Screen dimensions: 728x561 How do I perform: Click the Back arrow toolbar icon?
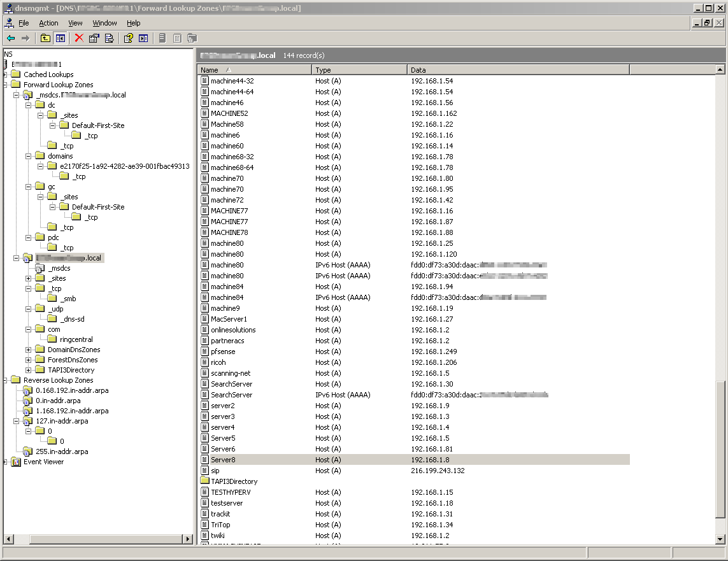(x=11, y=38)
